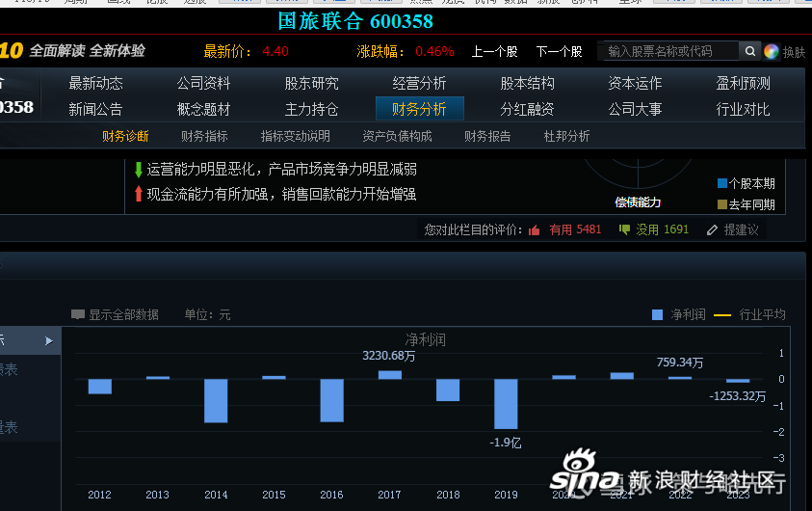812x511 pixels.
Task: Click the 2015 axis year label
Action: [x=274, y=495]
